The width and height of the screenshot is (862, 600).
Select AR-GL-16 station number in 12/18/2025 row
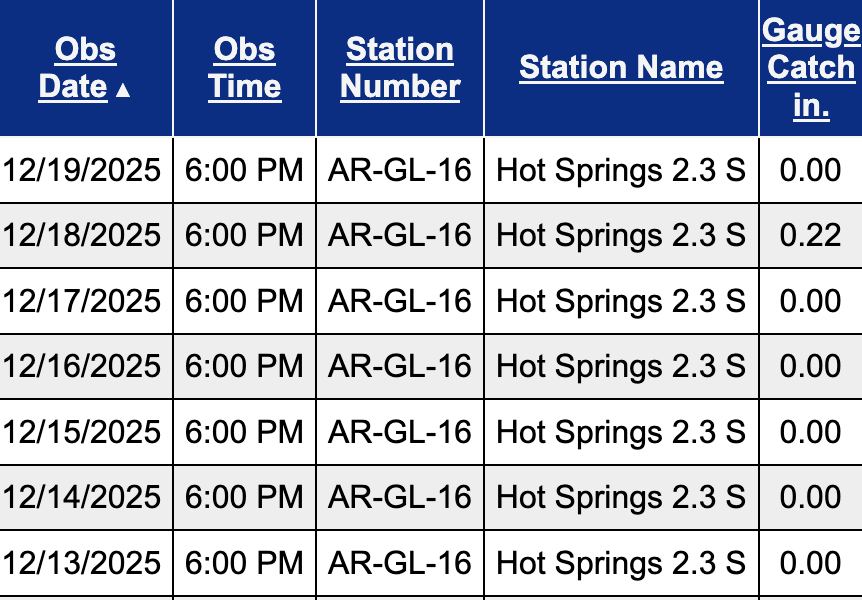[400, 235]
